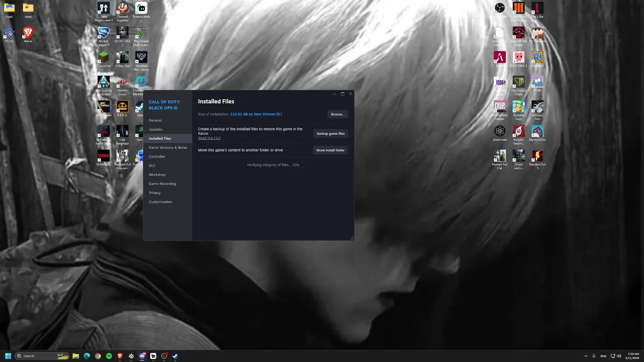644x362 pixels.
Task: Click Move install folder button
Action: coord(331,150)
